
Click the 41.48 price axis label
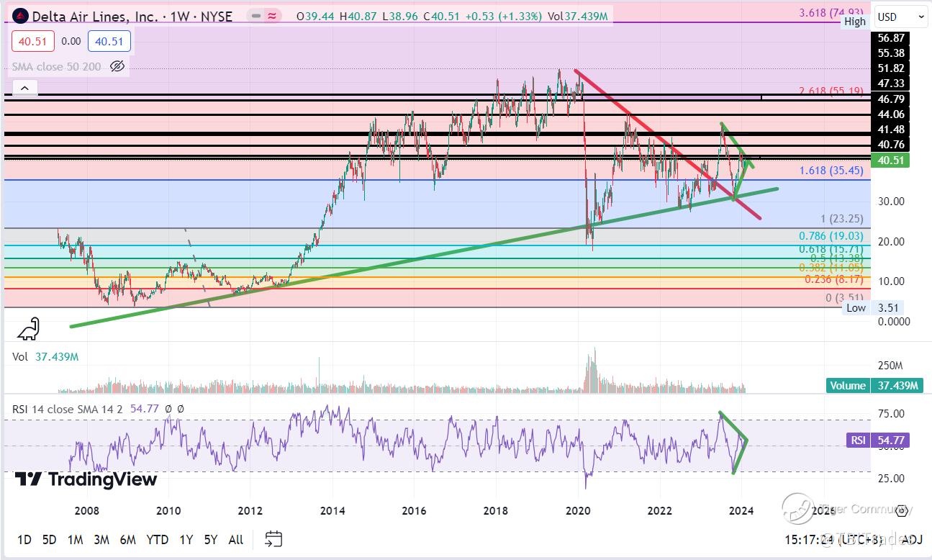click(x=890, y=130)
